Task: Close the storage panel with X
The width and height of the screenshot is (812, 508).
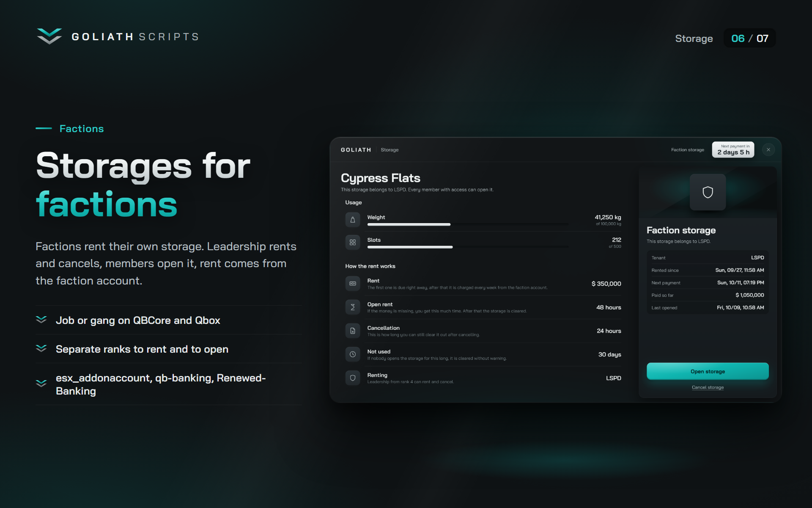Action: (768, 150)
